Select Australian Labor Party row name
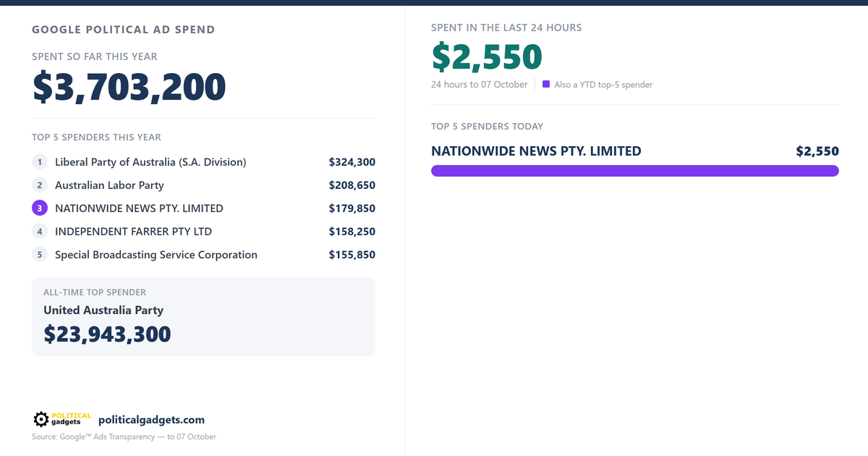868x456 pixels. pos(109,185)
